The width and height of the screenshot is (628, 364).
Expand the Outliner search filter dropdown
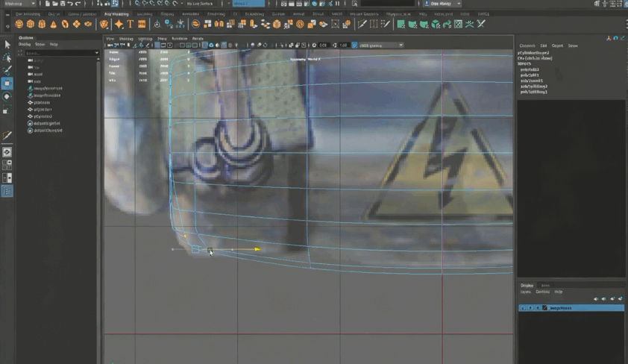97,53
